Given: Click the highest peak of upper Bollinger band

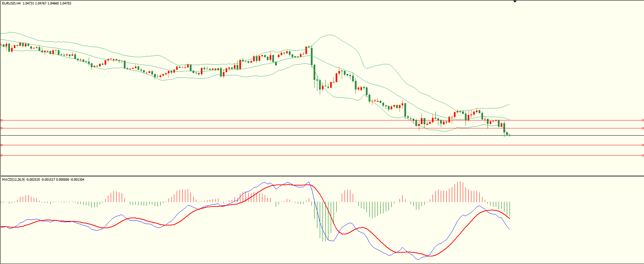Looking at the screenshot, I should tap(330, 35).
